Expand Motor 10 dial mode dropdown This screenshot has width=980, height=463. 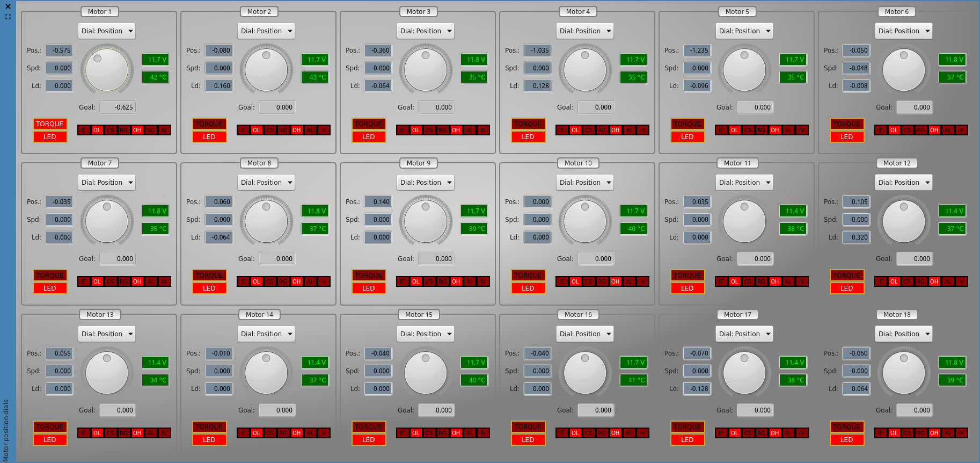(585, 183)
